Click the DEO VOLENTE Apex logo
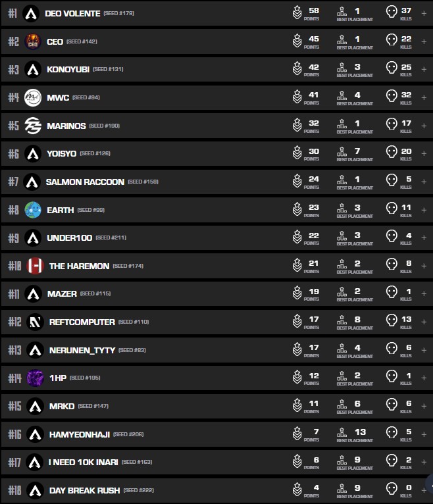The height and width of the screenshot is (504, 433). point(31,13)
